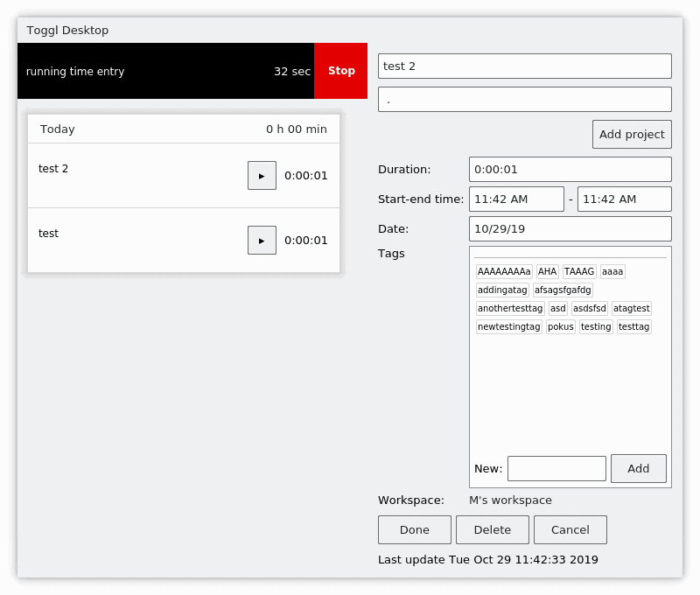
Task: Click the Add tag button
Action: pos(639,468)
